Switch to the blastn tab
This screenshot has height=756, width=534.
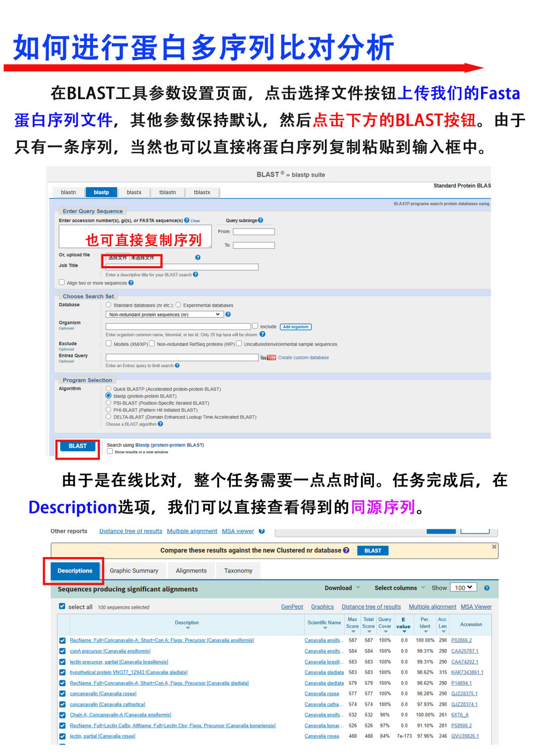(x=68, y=192)
